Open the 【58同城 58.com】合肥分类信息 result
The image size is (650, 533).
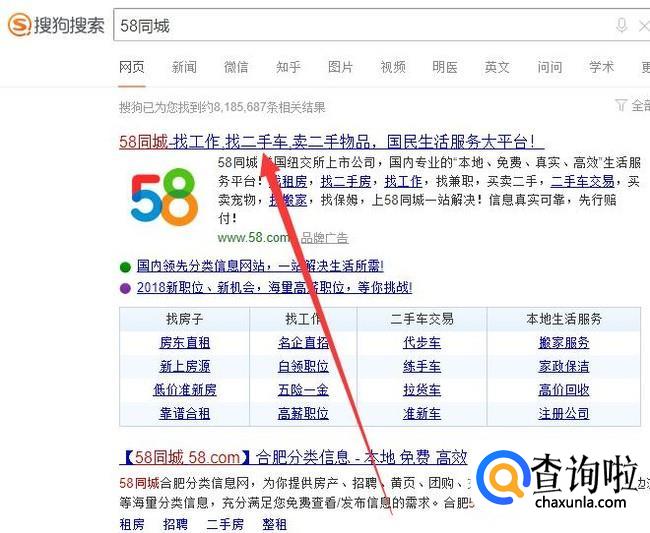(x=293, y=458)
